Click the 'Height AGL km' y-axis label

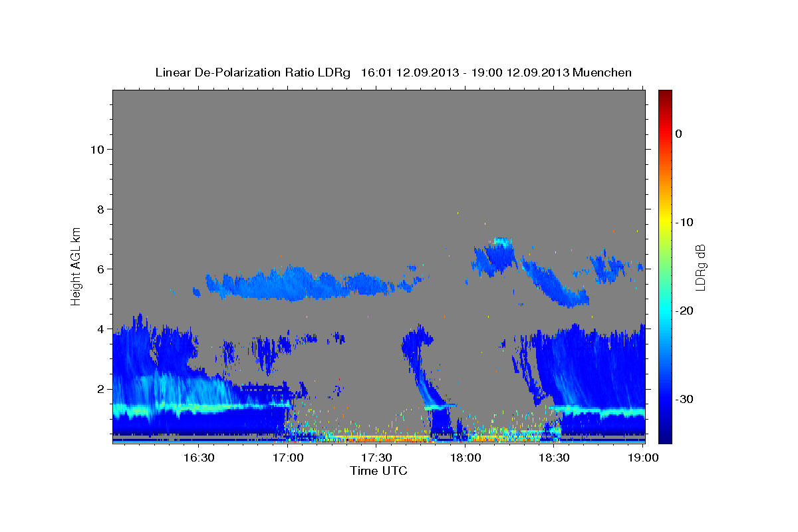tap(76, 266)
